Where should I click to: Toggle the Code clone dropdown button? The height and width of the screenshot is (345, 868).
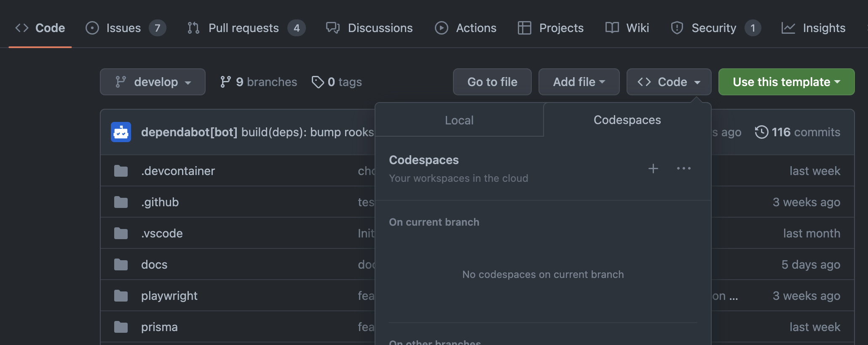669,82
